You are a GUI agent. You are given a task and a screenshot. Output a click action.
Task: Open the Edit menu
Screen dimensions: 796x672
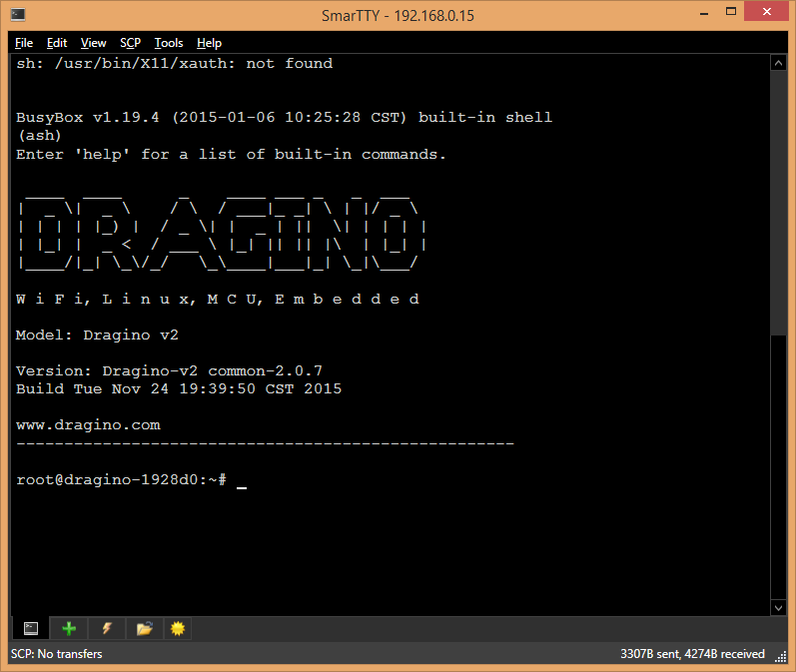pyautogui.click(x=57, y=43)
